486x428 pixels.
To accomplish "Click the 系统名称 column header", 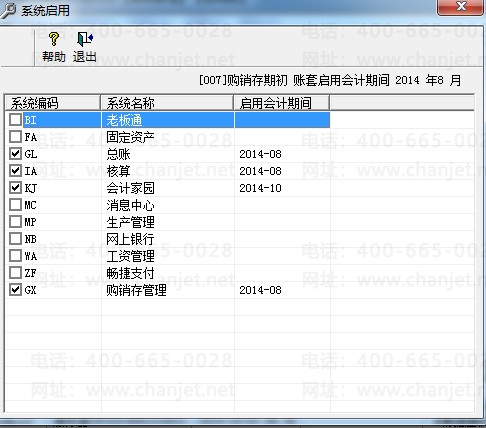I will click(167, 103).
